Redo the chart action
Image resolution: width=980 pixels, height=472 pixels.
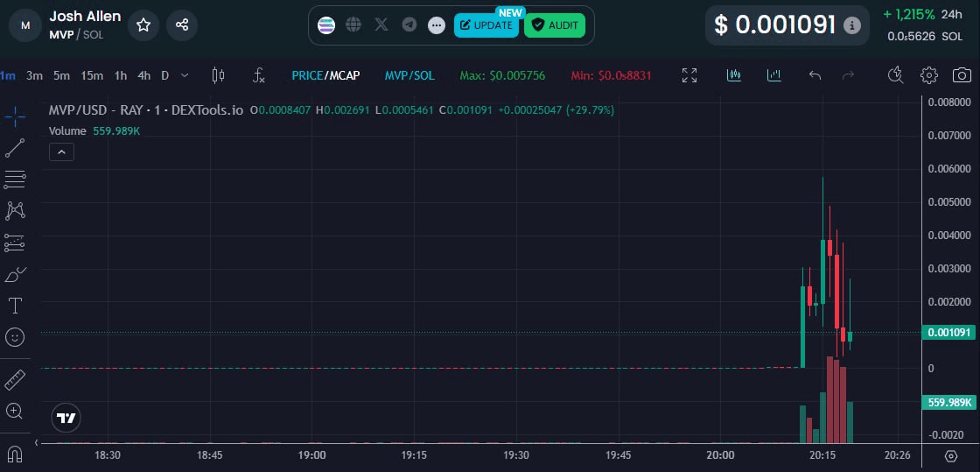[x=848, y=75]
